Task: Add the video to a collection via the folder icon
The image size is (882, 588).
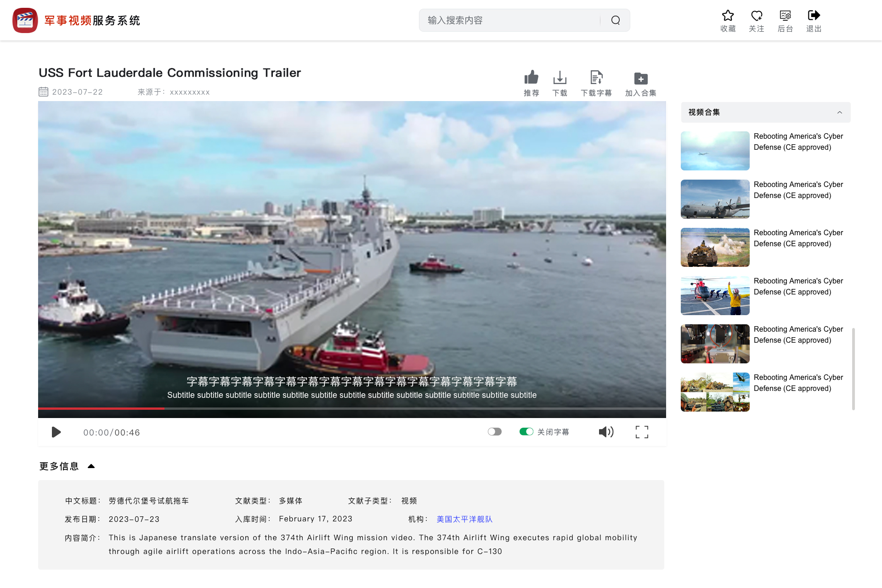Action: coord(640,79)
